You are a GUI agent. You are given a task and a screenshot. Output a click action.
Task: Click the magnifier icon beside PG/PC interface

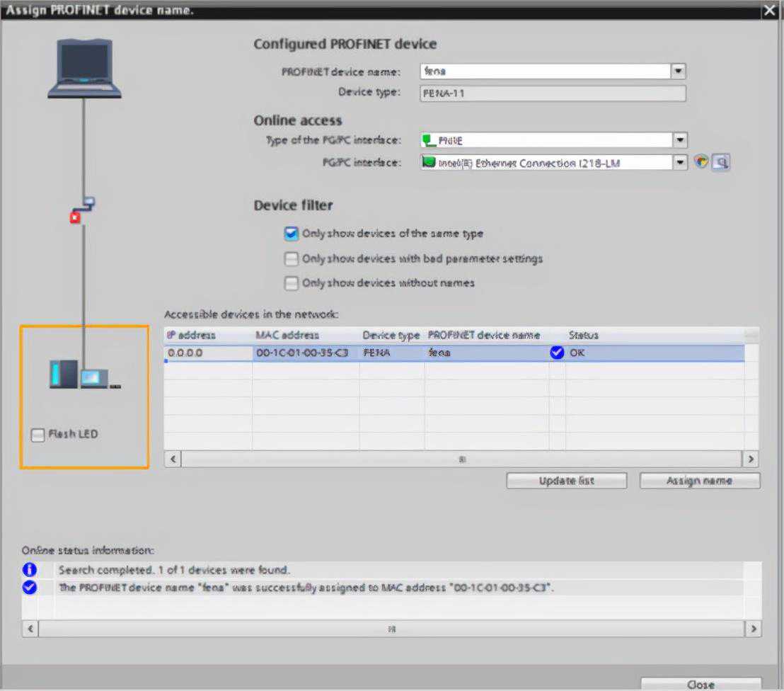(721, 163)
